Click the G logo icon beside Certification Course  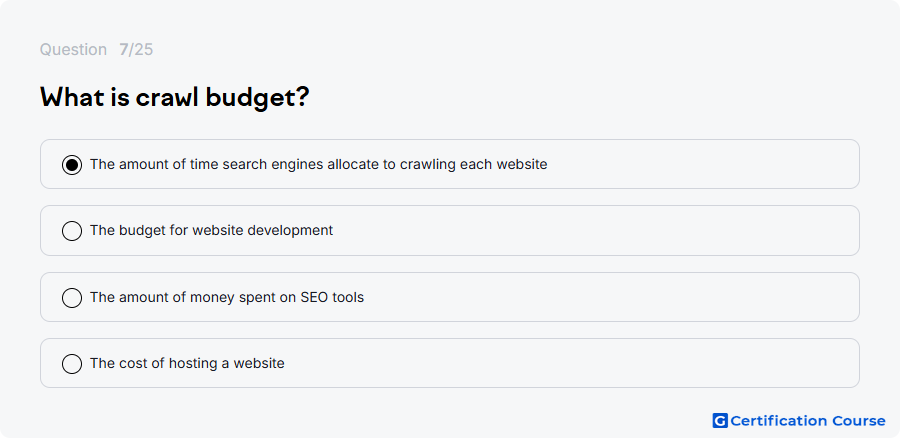[x=720, y=421]
